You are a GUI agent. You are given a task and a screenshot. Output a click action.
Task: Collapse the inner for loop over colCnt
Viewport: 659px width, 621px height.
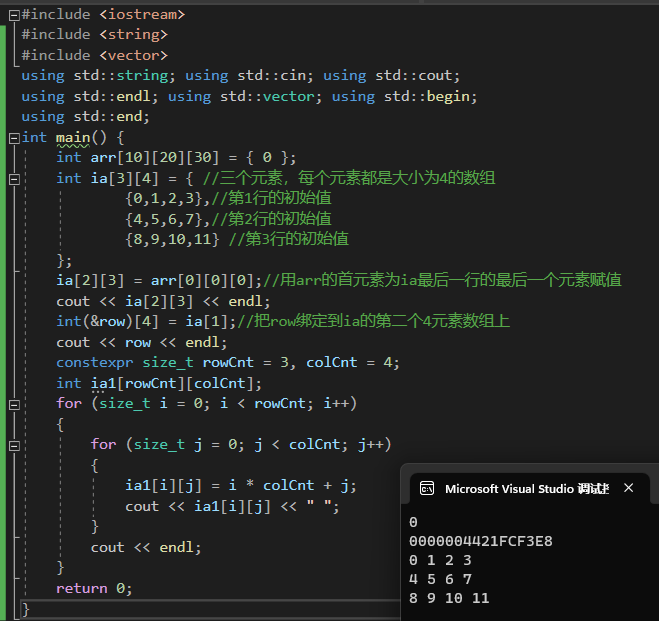[13, 445]
